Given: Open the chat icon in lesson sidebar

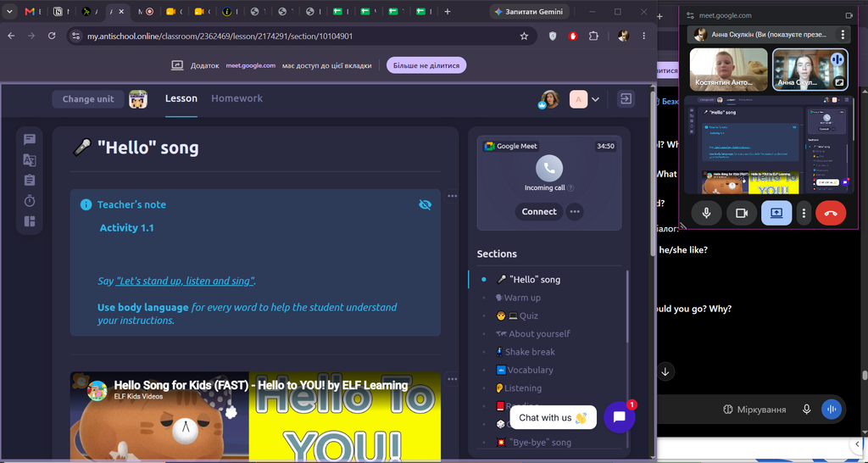Looking at the screenshot, I should click(x=30, y=140).
